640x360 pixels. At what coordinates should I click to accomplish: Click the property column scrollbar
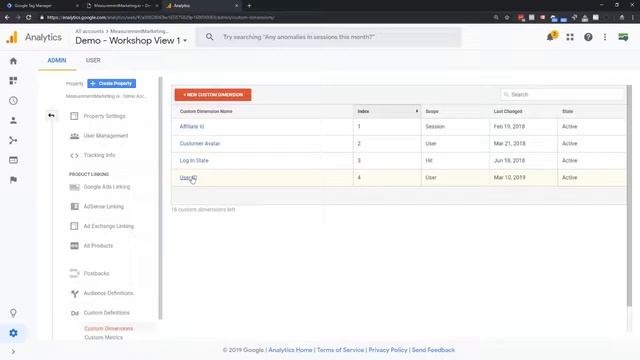(160, 198)
